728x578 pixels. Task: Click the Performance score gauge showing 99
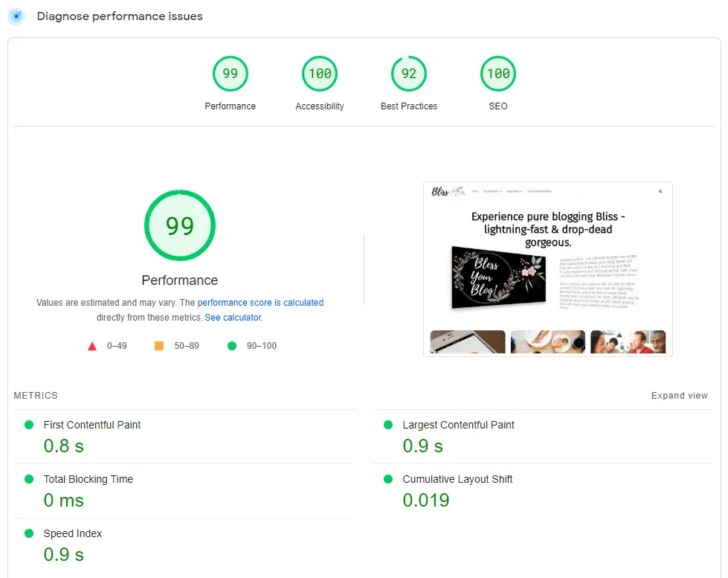[231, 74]
